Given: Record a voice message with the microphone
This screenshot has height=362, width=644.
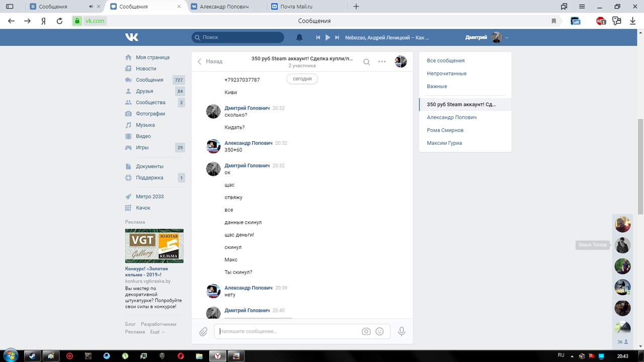Looking at the screenshot, I should click(401, 331).
